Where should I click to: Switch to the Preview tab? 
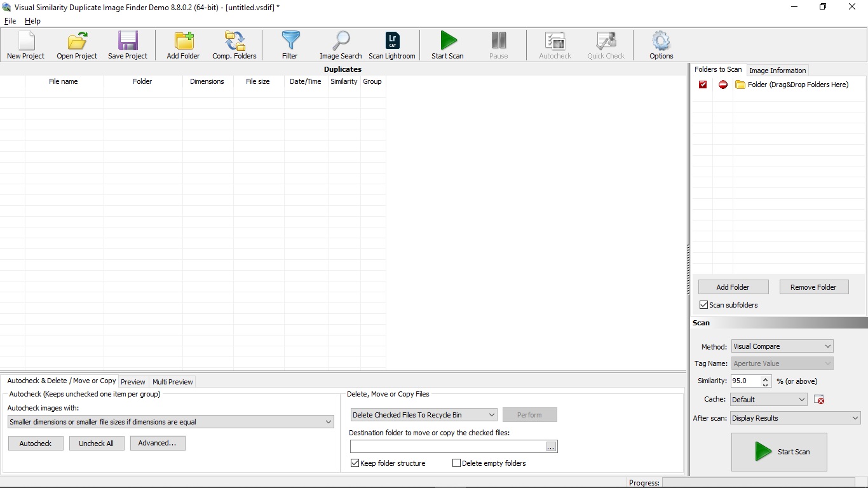133,382
